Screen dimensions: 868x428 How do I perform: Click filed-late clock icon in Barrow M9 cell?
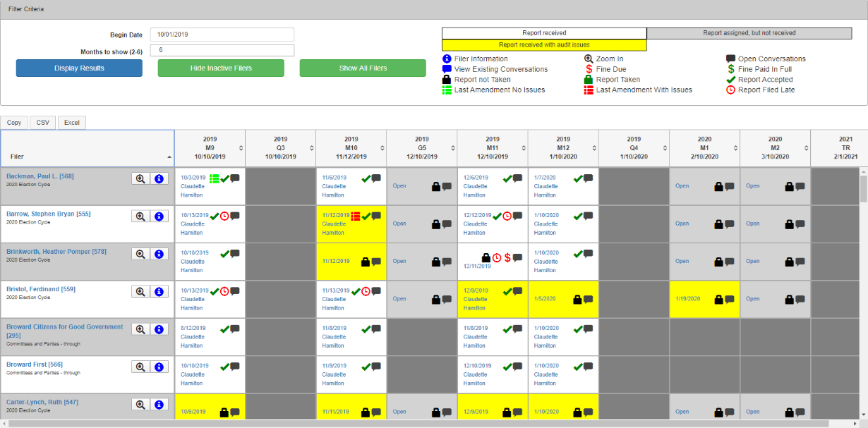pyautogui.click(x=224, y=216)
